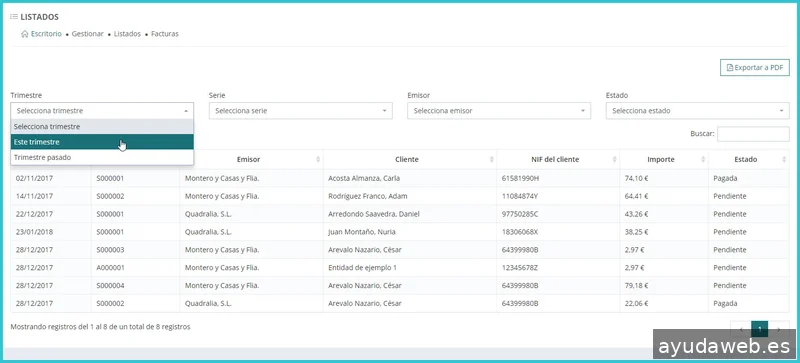The image size is (800, 363).
Task: Click the Importe column header
Action: point(664,159)
